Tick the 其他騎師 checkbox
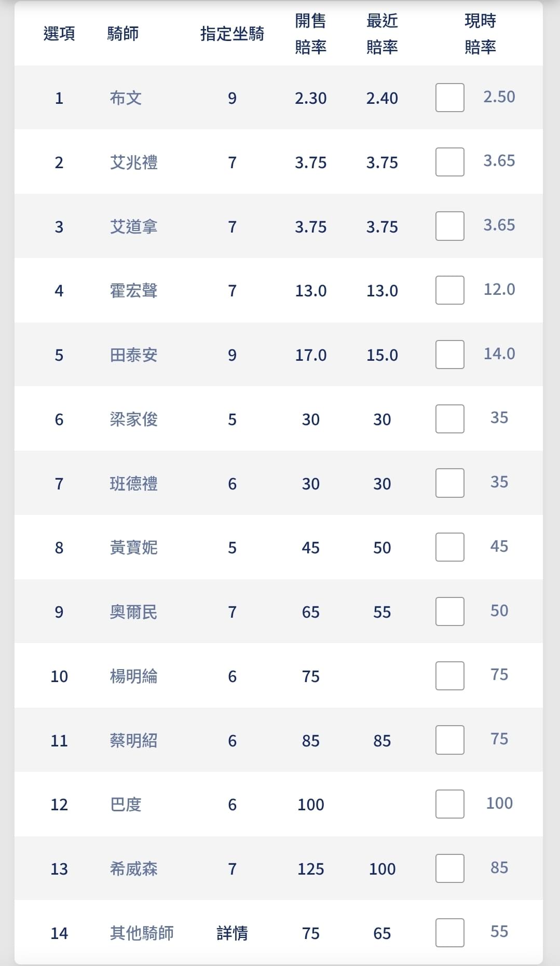The image size is (560, 966). click(x=450, y=933)
